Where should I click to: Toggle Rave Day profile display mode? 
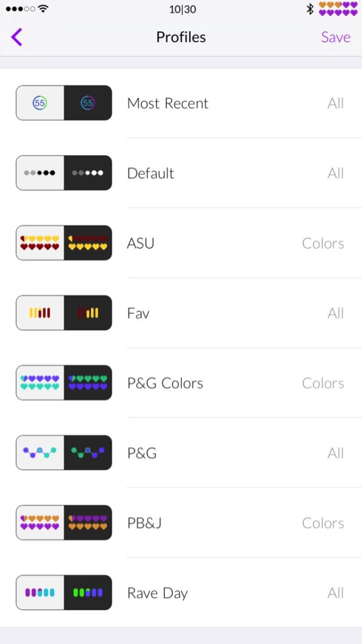(336, 592)
